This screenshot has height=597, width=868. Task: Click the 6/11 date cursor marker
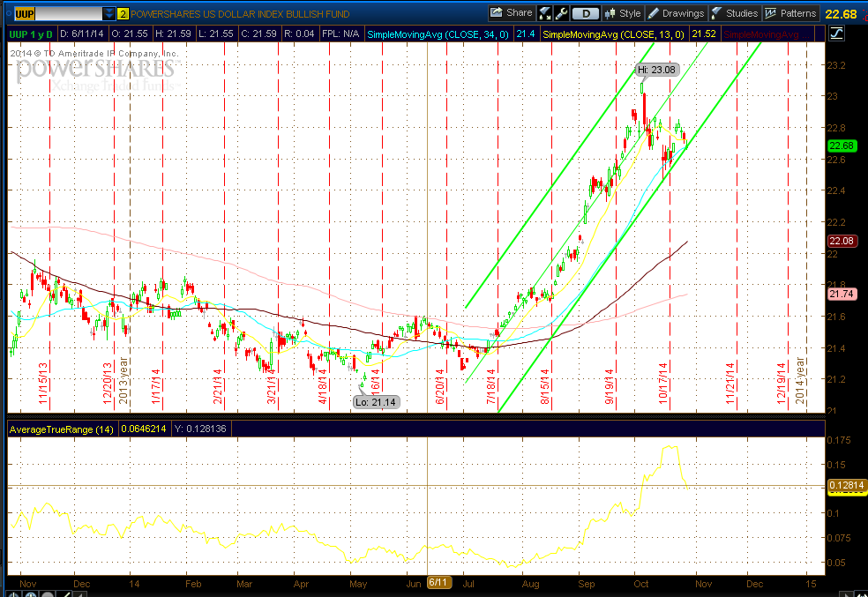click(x=438, y=582)
